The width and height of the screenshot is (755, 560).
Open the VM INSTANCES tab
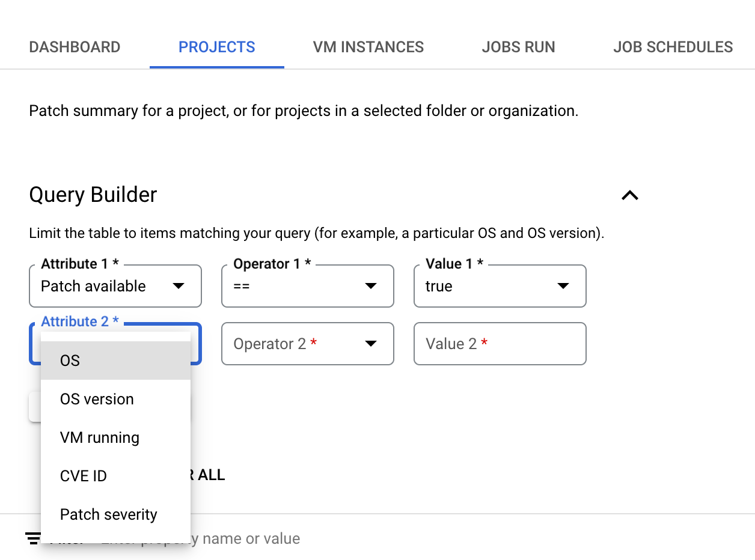[368, 47]
